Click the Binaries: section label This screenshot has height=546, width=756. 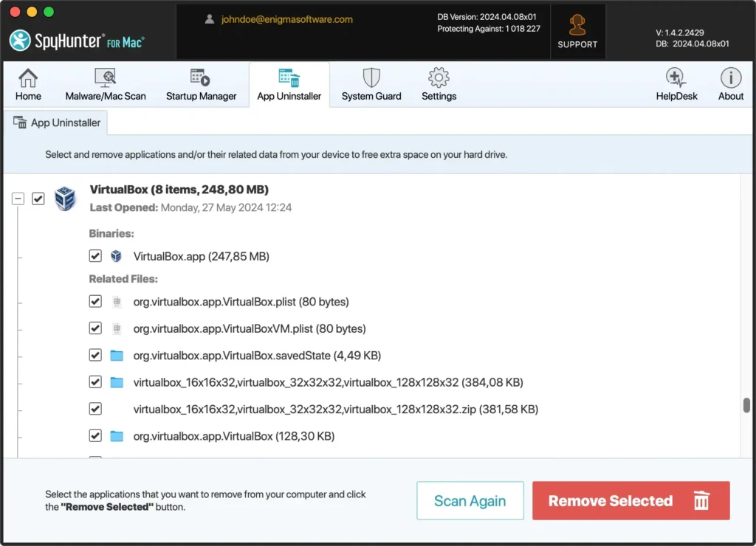pyautogui.click(x=111, y=234)
